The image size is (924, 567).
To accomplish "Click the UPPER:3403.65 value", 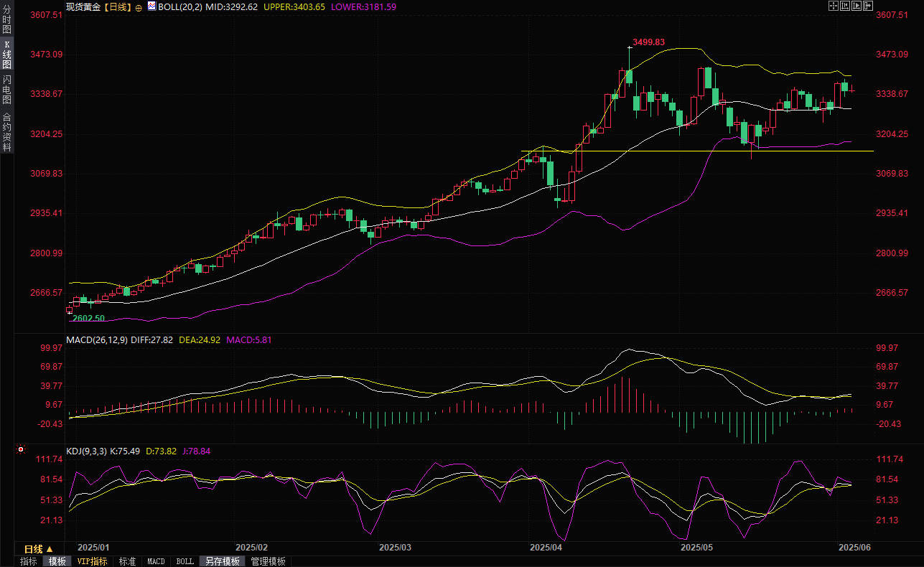I will (x=294, y=6).
